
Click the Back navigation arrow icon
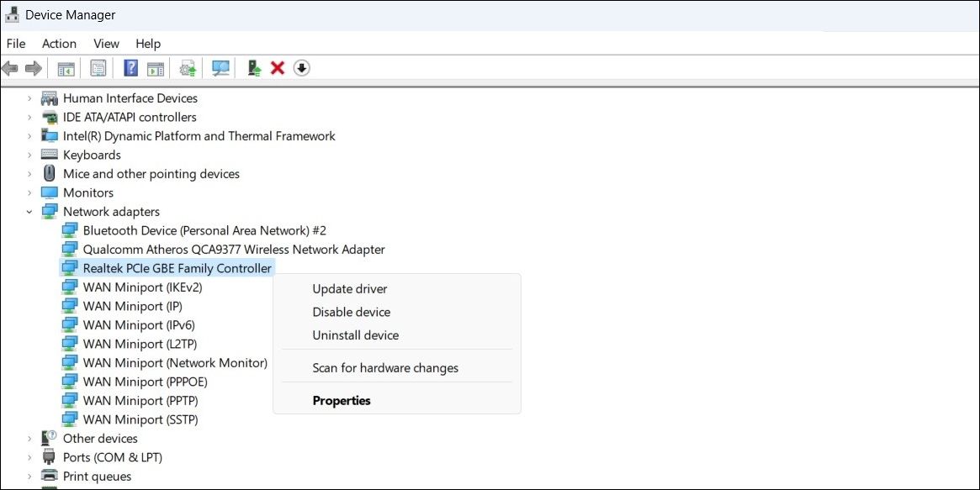(9, 67)
